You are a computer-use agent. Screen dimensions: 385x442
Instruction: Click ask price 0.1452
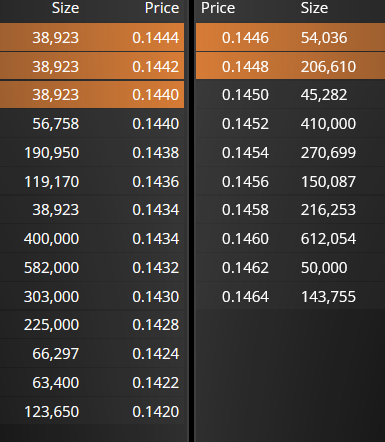[245, 124]
